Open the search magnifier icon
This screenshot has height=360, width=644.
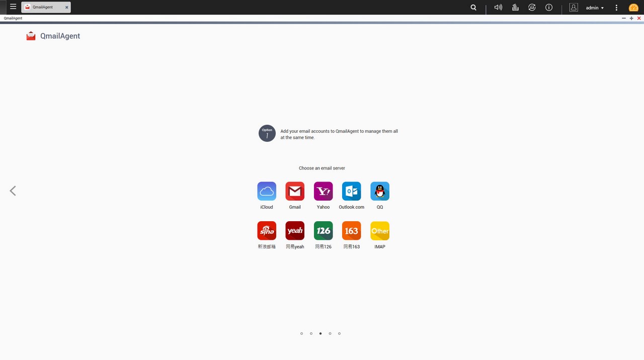(473, 8)
